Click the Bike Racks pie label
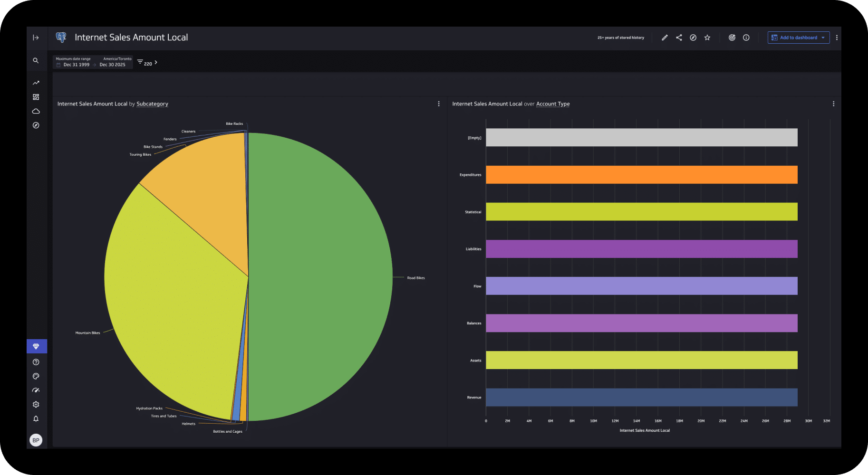Viewport: 868px width, 475px height. click(234, 123)
